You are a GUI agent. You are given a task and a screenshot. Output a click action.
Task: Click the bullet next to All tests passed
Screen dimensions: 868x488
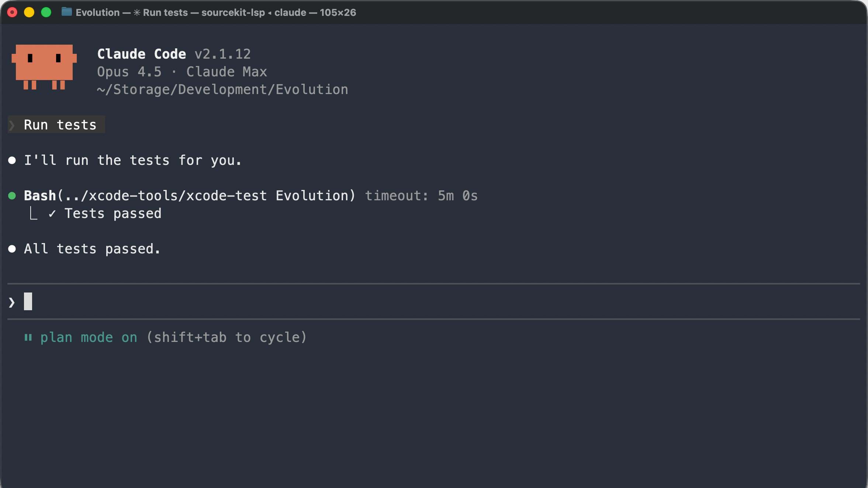coord(12,249)
